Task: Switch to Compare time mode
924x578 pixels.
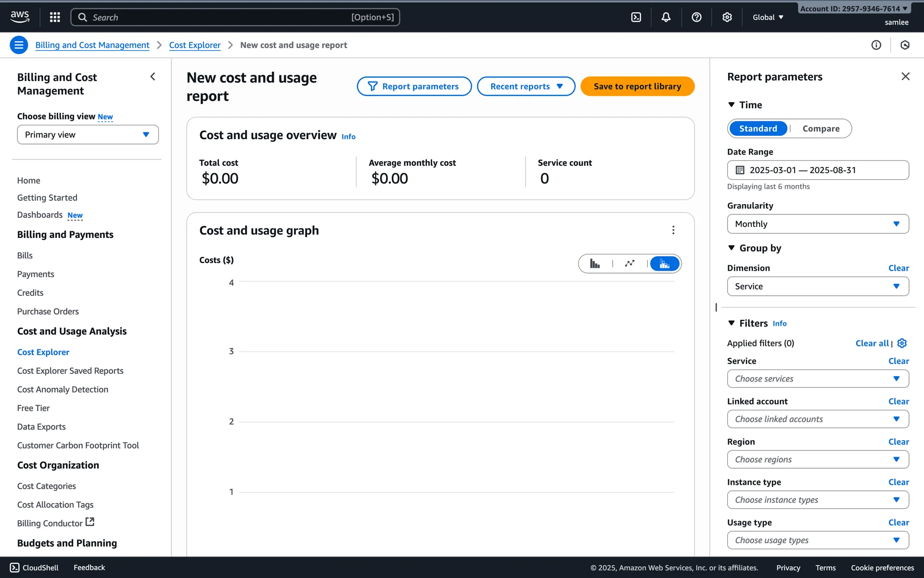Action: coord(821,129)
